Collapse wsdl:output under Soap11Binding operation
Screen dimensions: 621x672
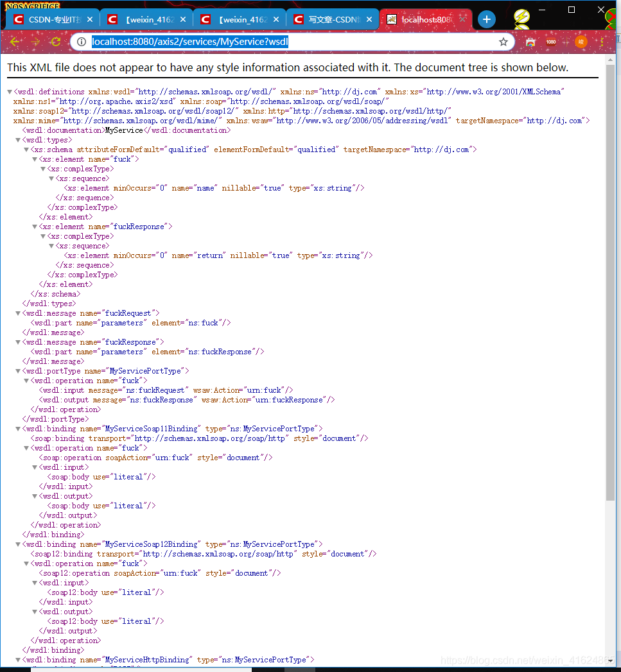pyautogui.click(x=35, y=496)
